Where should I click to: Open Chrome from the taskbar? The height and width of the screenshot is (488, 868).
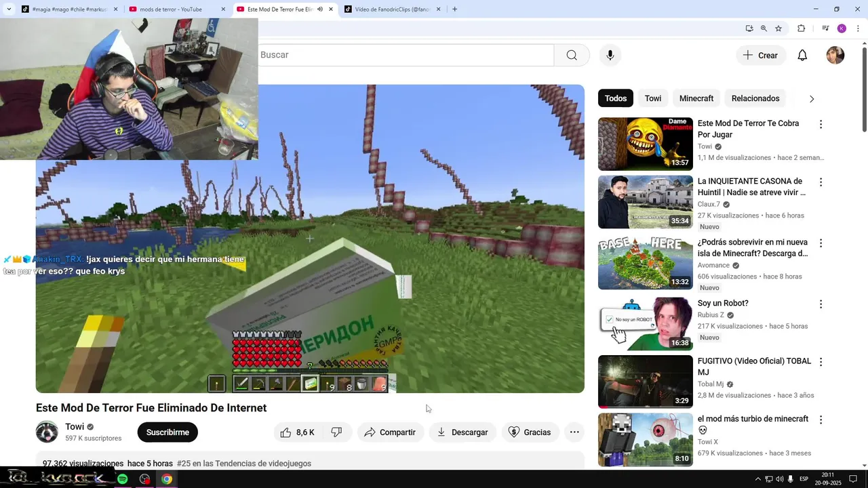click(166, 479)
